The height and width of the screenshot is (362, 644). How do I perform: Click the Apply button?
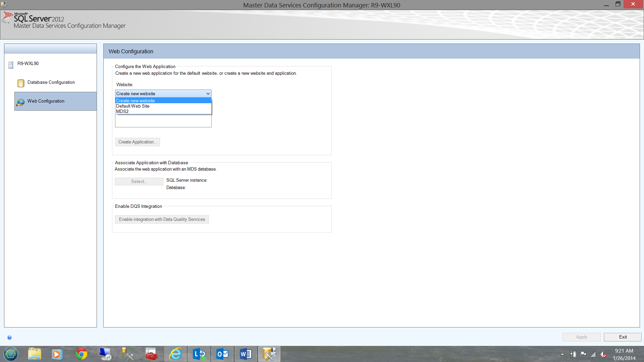(581, 337)
